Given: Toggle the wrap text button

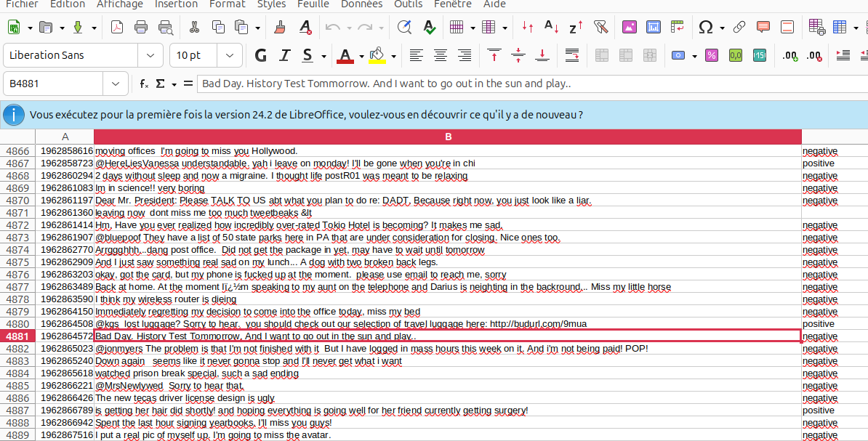Looking at the screenshot, I should click(x=572, y=55).
